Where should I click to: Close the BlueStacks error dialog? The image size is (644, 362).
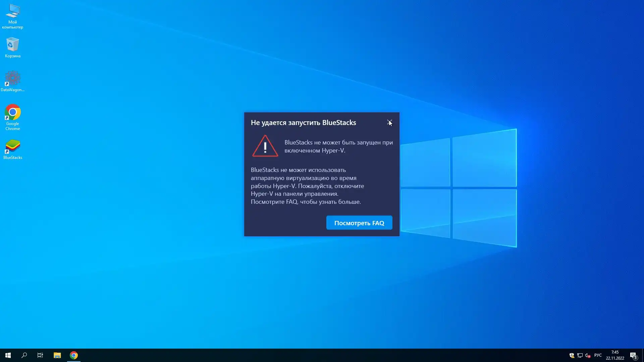[389, 122]
